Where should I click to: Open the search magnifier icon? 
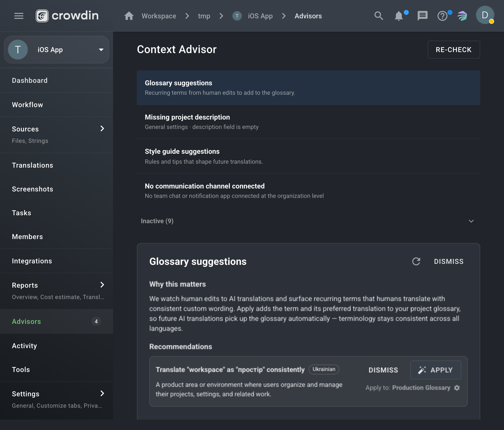click(x=378, y=16)
